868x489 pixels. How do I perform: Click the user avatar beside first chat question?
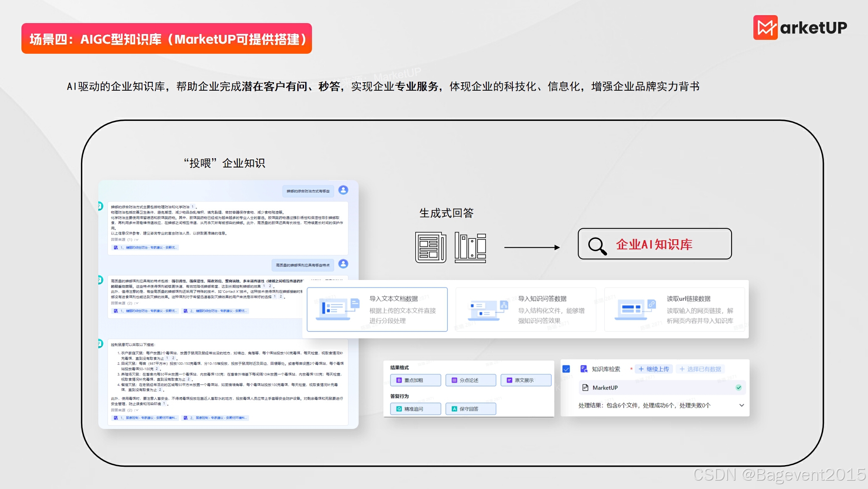(x=343, y=190)
